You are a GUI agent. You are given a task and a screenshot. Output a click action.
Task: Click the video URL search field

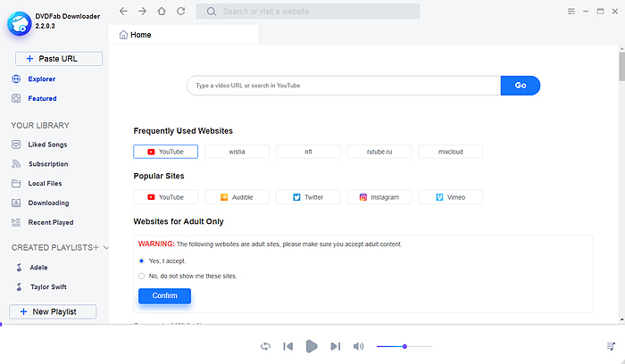pos(343,86)
